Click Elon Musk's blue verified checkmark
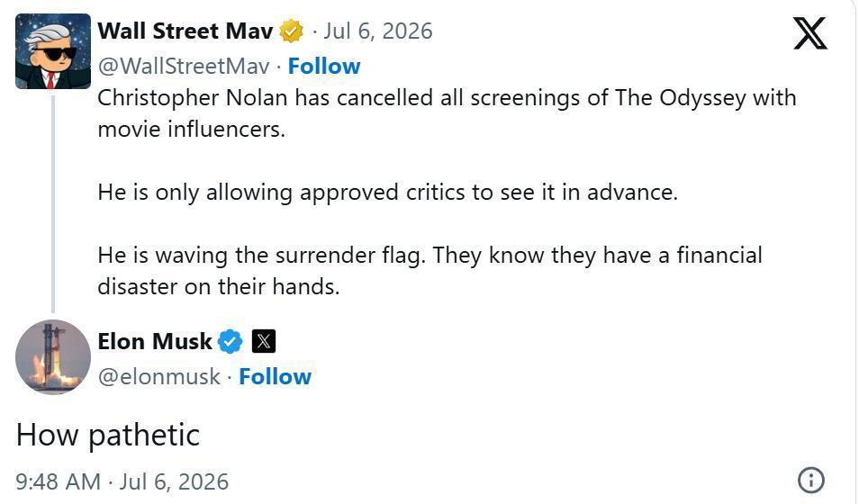 231,342
